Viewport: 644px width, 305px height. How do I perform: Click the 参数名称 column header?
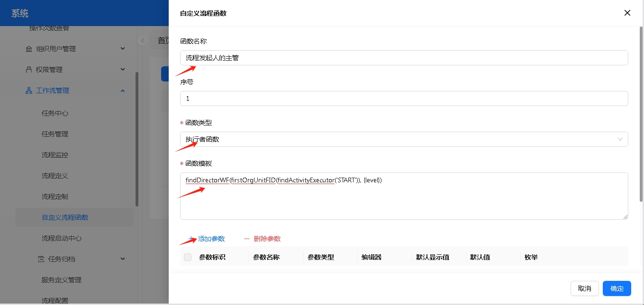pos(266,257)
